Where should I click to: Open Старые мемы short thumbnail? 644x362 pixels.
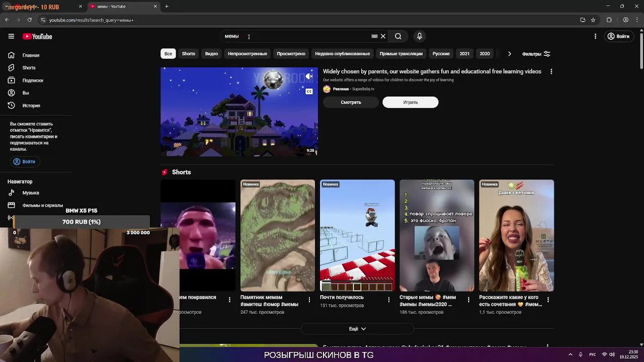pos(437,236)
